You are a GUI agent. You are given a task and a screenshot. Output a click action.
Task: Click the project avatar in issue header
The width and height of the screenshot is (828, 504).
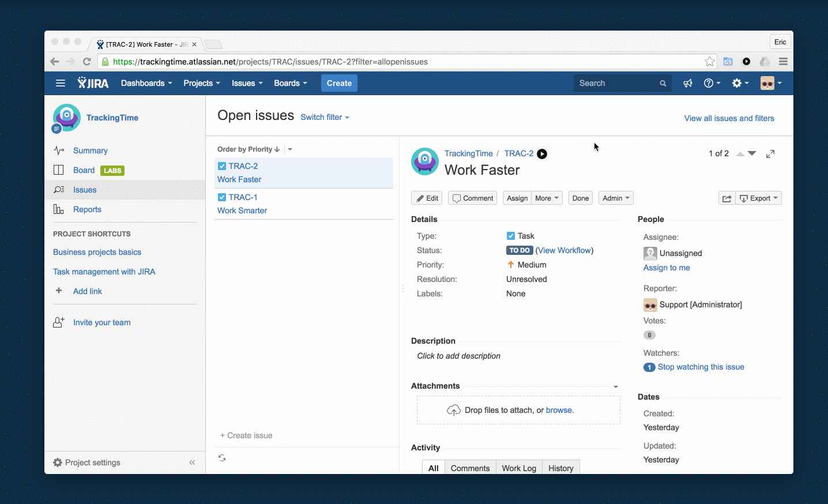coord(425,161)
